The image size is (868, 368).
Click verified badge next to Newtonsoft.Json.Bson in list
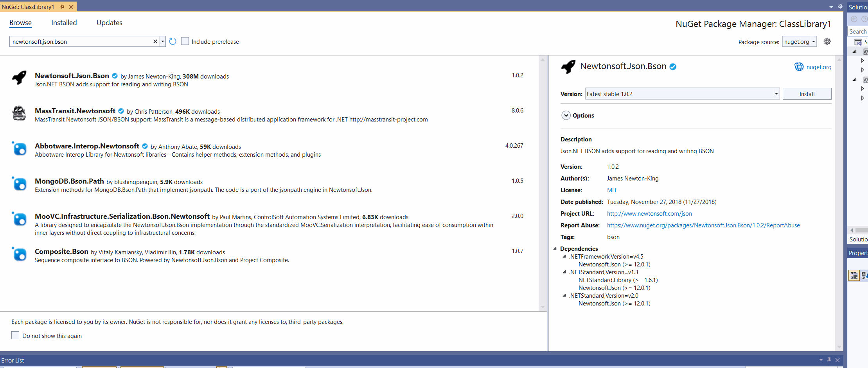(115, 76)
